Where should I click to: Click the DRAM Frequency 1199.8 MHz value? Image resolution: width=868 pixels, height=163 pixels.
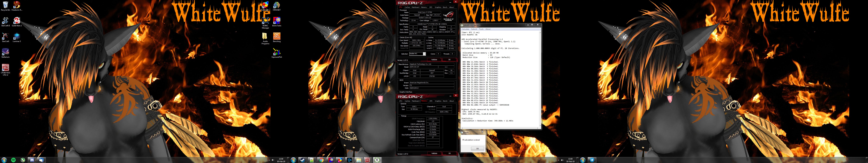(433, 118)
